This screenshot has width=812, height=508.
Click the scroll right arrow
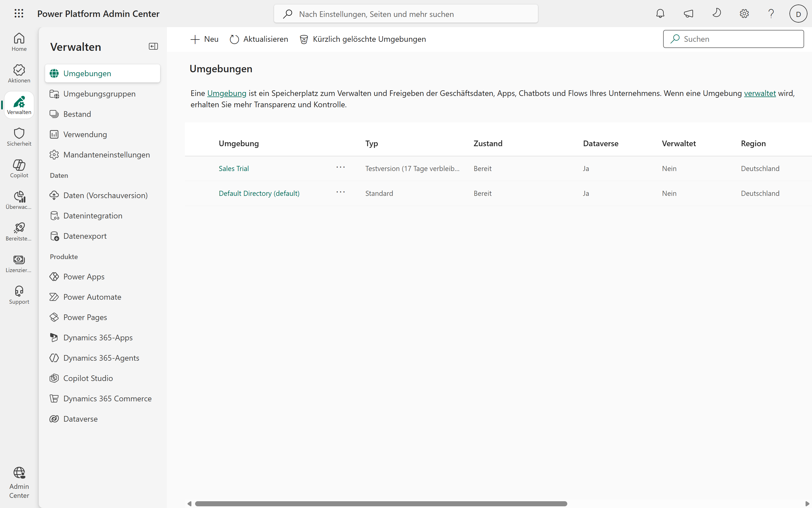(x=807, y=503)
